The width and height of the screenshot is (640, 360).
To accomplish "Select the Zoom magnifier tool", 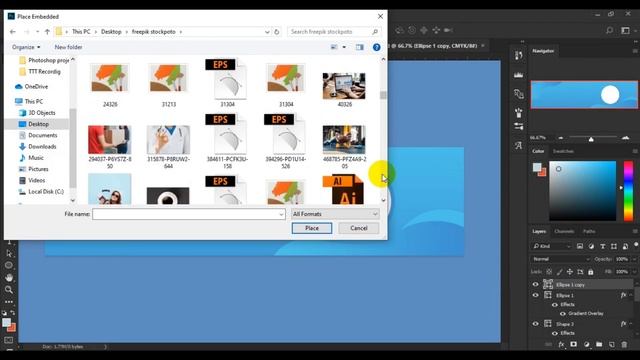I will tap(9, 290).
